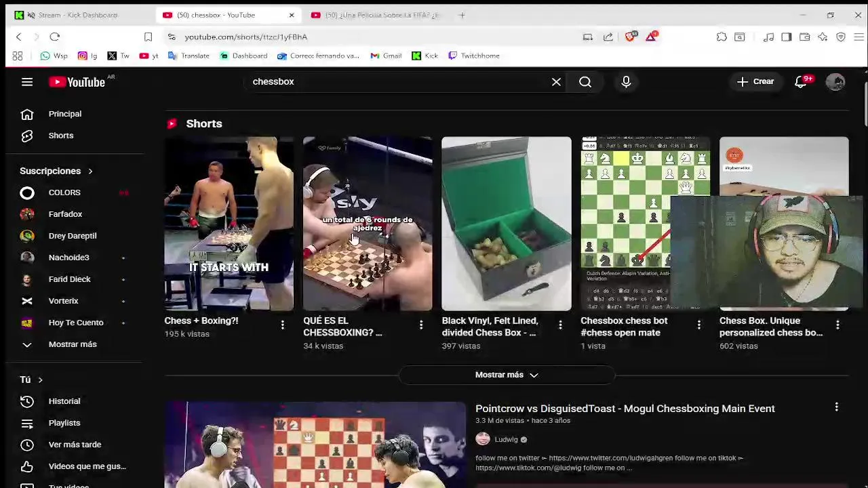Click the search magnifier button

click(585, 82)
